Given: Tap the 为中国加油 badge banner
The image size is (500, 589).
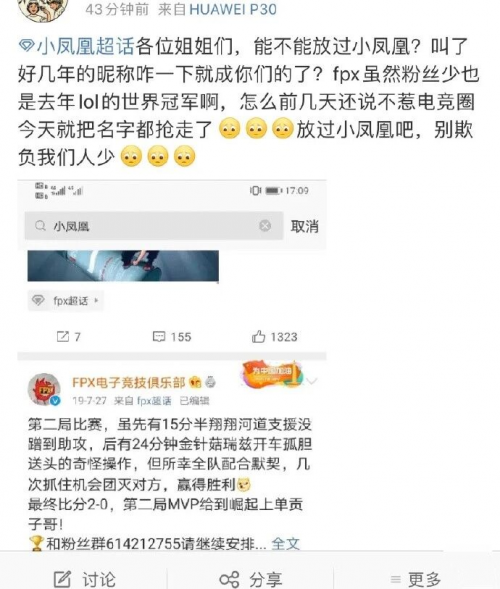Looking at the screenshot, I should (272, 373).
